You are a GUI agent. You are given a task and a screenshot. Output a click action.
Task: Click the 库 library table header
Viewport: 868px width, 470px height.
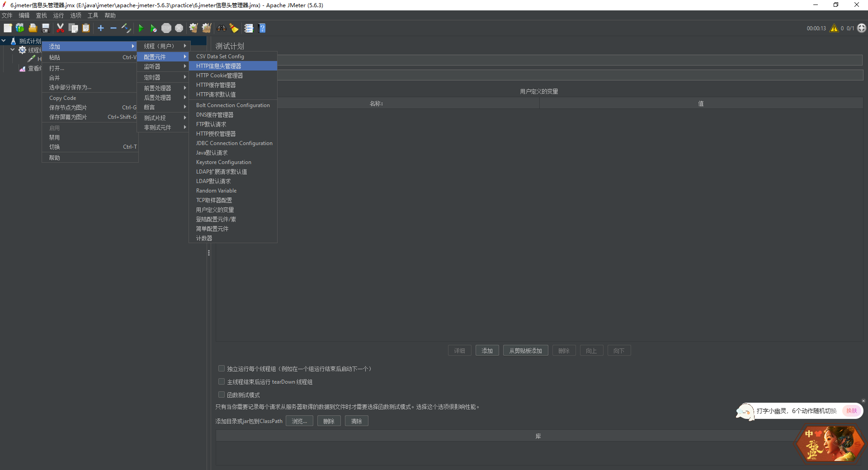538,436
